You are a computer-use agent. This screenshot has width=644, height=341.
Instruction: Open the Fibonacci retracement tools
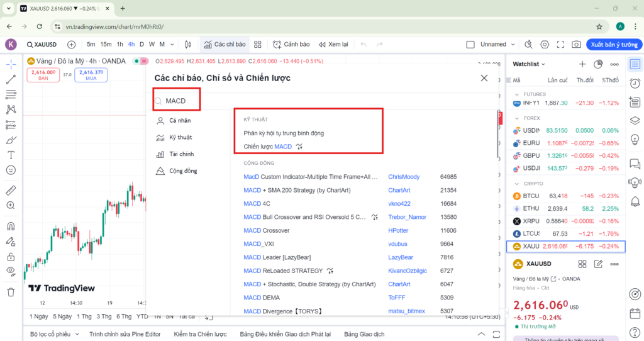coord(11,94)
